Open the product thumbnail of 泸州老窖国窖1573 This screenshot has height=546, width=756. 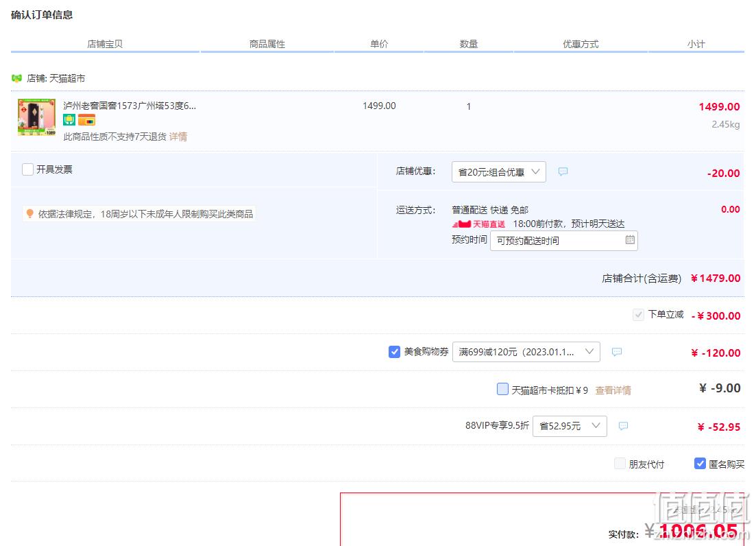(36, 117)
